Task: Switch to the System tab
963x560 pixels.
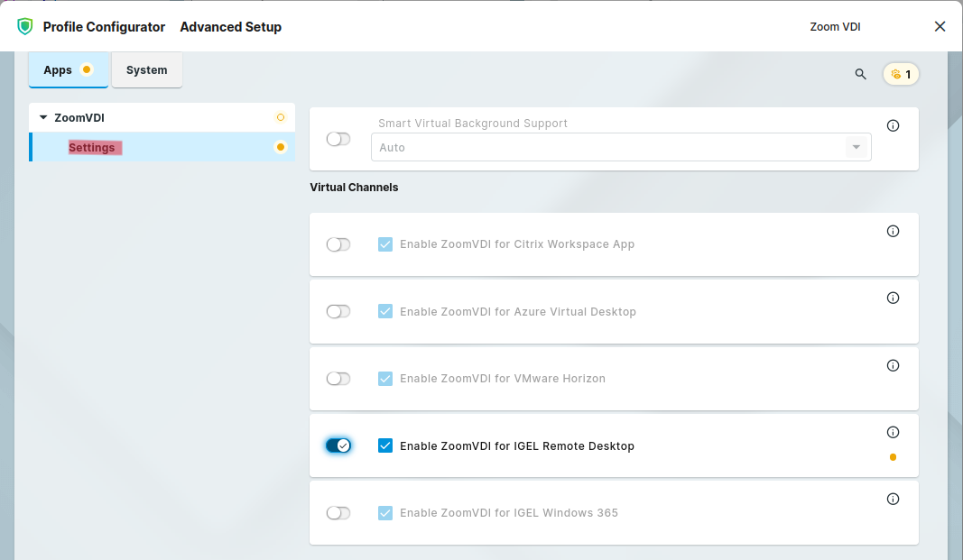Action: click(x=146, y=70)
